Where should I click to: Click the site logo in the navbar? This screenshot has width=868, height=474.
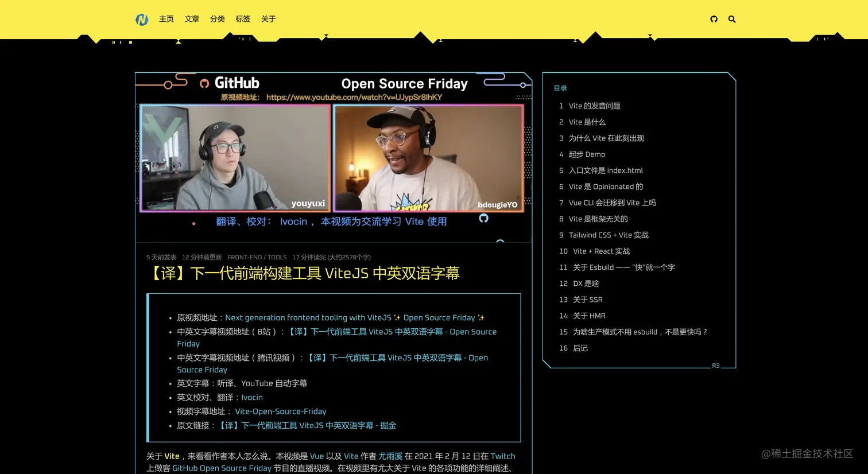(x=142, y=19)
